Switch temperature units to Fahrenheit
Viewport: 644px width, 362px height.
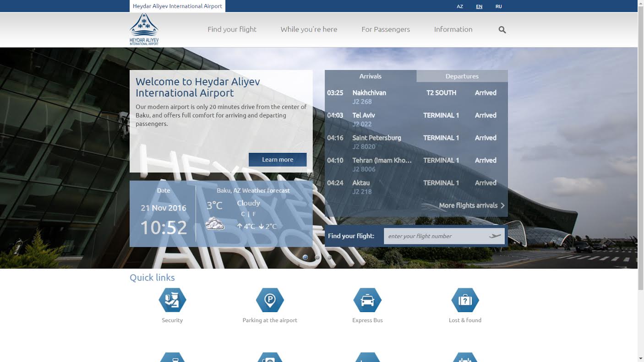(x=254, y=214)
